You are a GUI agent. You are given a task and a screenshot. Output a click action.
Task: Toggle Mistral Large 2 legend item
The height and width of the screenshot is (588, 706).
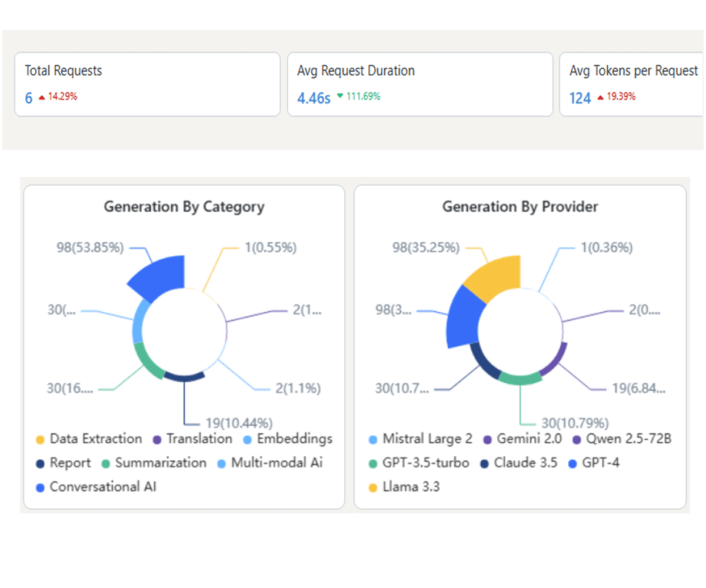coord(420,439)
